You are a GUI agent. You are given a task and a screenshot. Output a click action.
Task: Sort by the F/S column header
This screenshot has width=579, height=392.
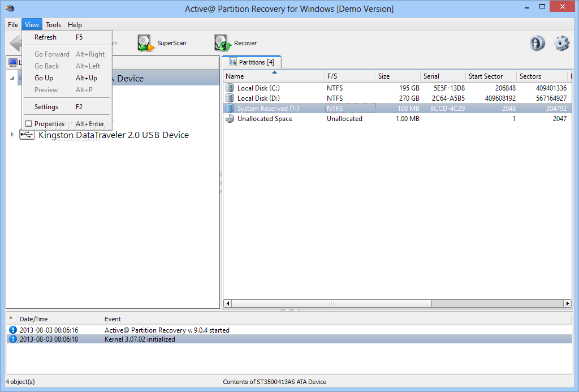pos(349,76)
